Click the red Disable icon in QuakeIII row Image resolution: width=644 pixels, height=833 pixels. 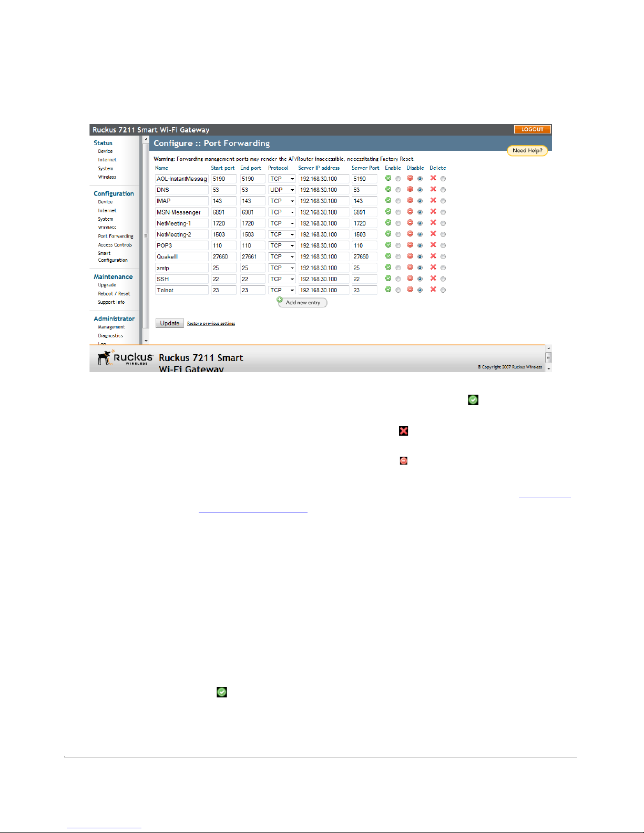[x=410, y=256]
